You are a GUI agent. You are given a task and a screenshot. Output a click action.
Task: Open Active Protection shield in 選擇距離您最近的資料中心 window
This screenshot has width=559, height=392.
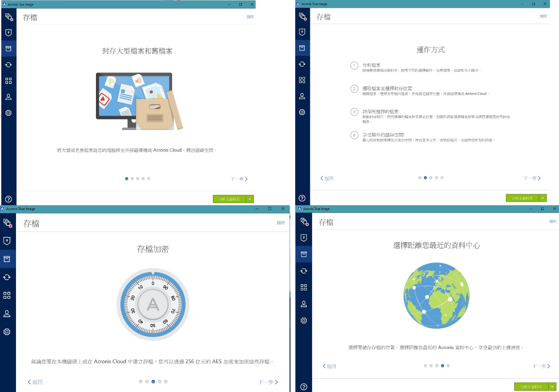tap(304, 238)
